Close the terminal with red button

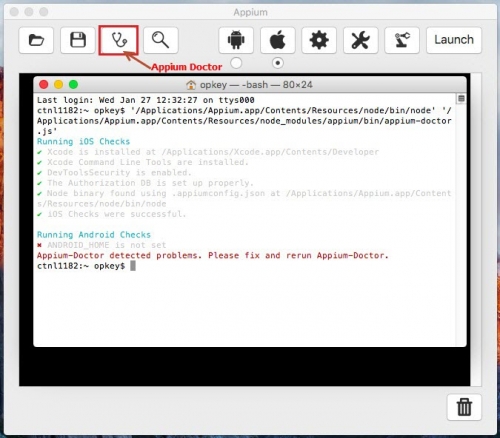point(44,85)
